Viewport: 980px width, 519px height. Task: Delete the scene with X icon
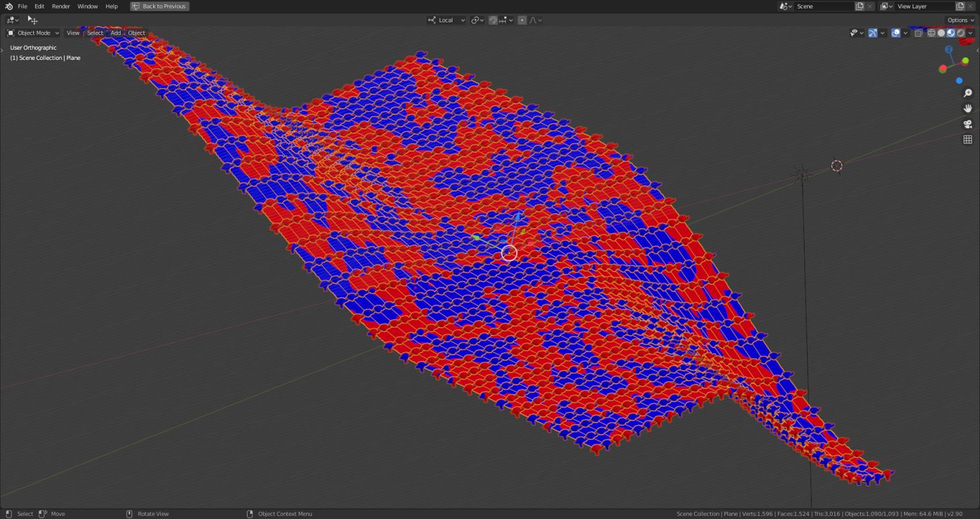coord(870,6)
